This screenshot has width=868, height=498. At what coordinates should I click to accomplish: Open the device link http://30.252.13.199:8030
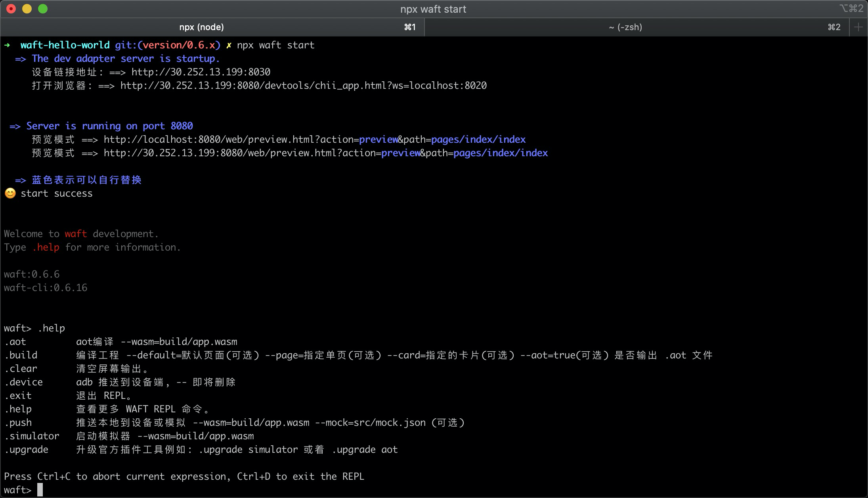(x=201, y=72)
